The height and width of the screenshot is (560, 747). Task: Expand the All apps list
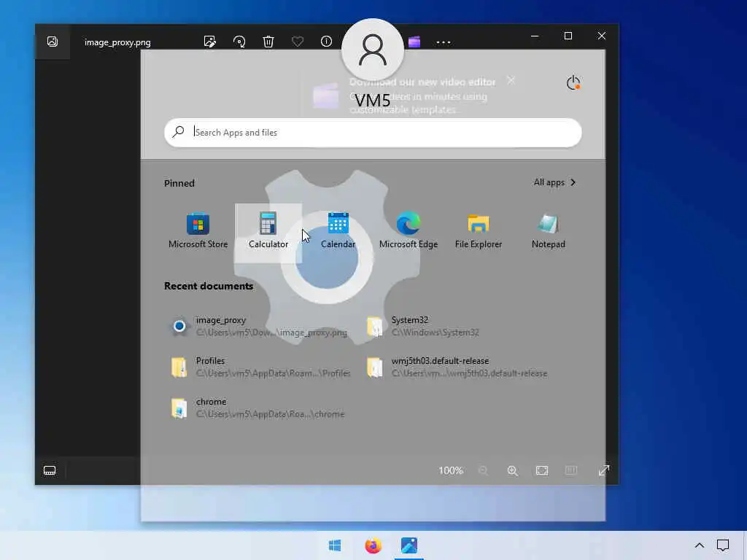tap(555, 182)
